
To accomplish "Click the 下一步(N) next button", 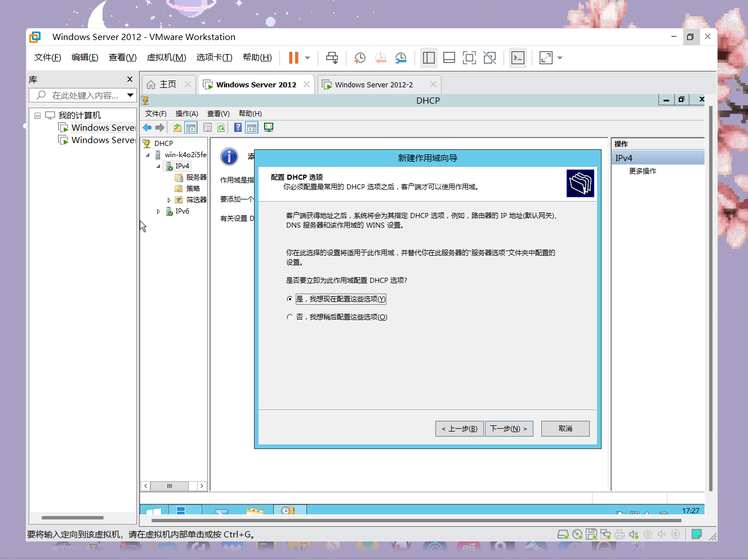I will click(509, 429).
